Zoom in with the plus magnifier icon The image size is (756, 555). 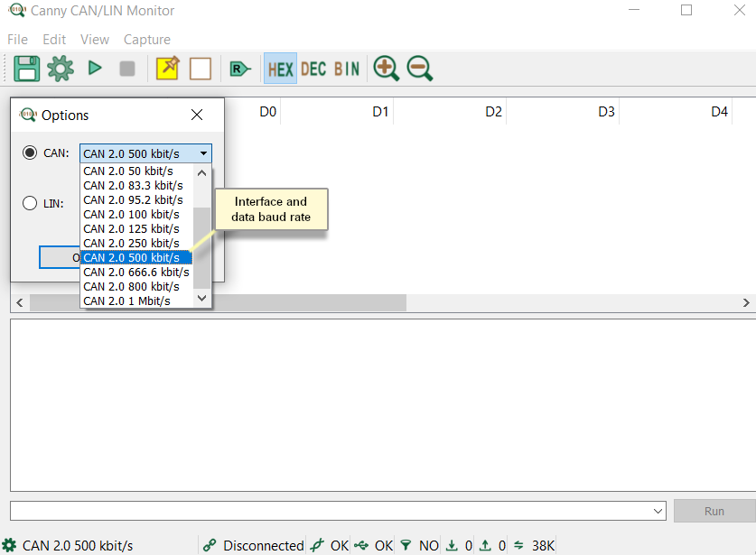point(387,69)
